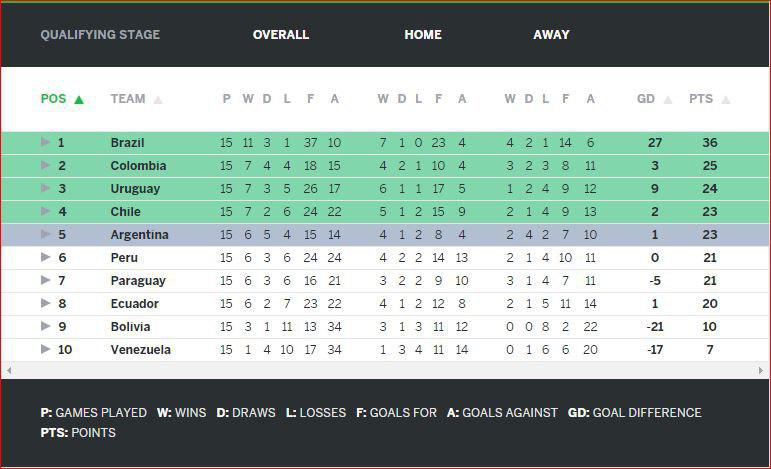Click the QUALIFYING STAGE heading
771x469 pixels.
point(100,35)
